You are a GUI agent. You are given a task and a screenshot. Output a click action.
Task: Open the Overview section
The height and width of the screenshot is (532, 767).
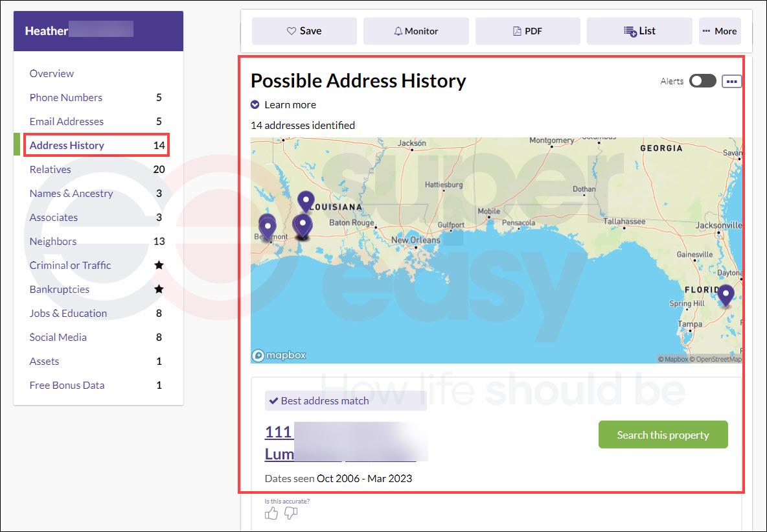pos(51,73)
